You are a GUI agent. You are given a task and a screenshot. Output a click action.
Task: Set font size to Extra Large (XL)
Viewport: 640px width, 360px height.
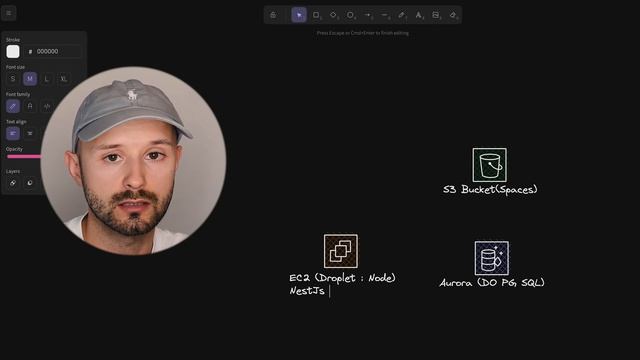[64, 79]
